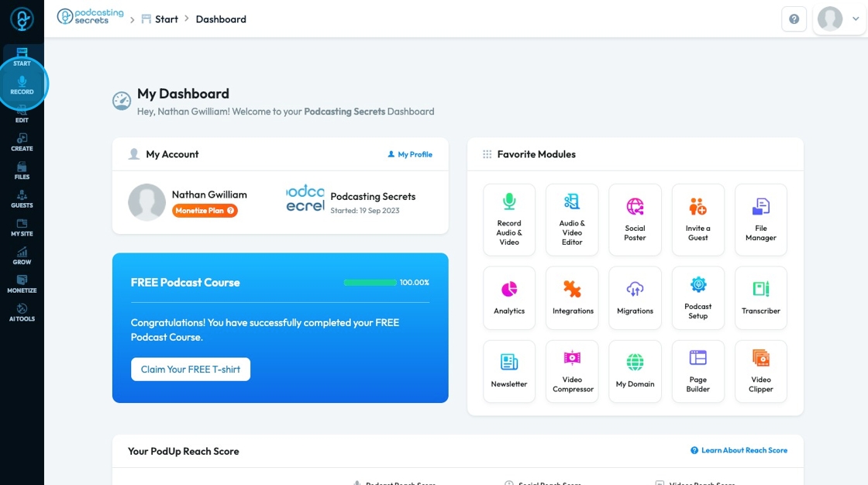
Task: Open the Migrations module
Action: click(x=635, y=298)
